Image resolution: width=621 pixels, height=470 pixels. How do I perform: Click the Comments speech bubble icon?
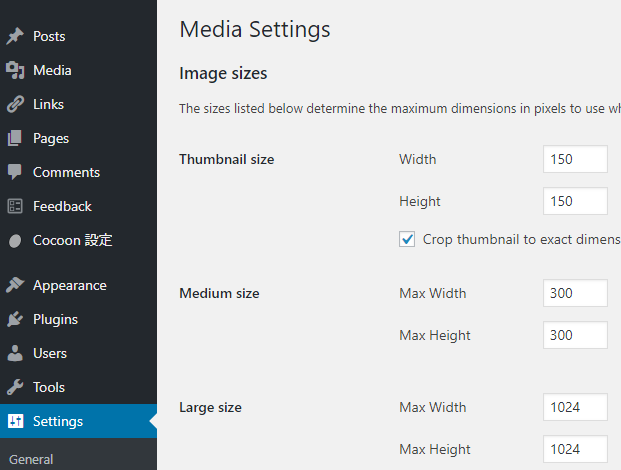(15, 172)
